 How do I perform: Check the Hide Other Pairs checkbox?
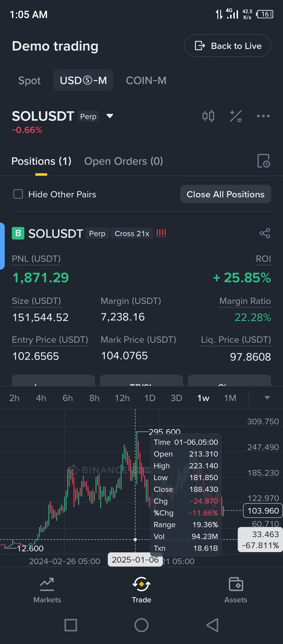point(18,194)
